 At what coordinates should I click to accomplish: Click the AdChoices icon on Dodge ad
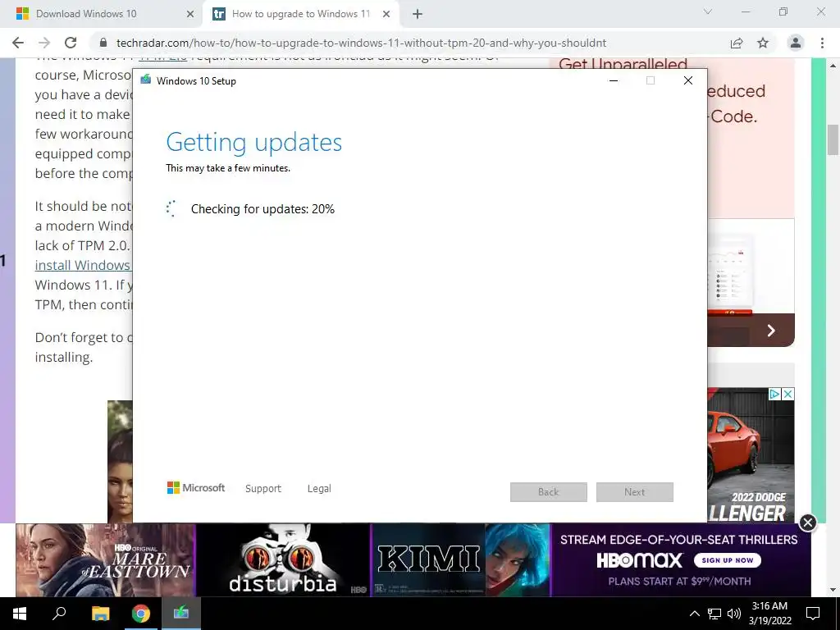click(774, 395)
